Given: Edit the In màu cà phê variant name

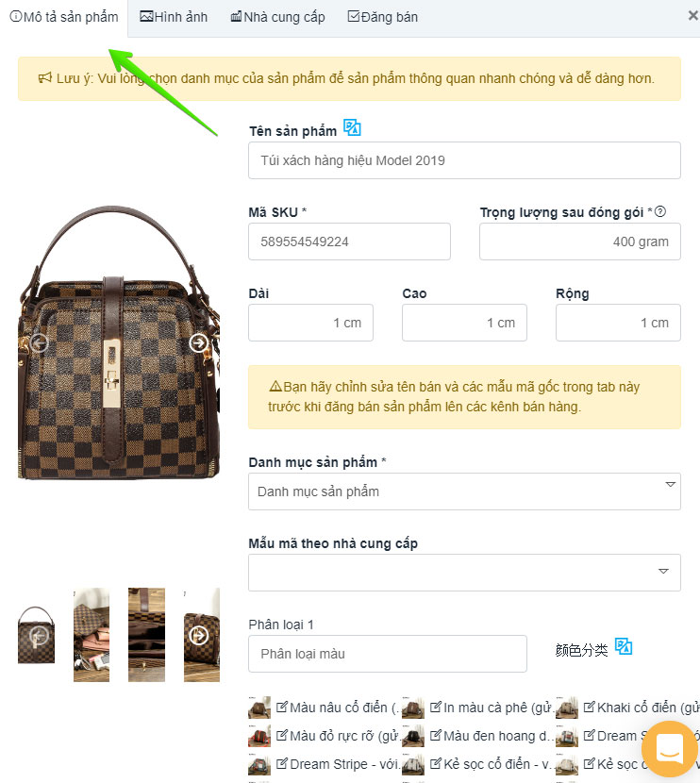Looking at the screenshot, I should click(x=436, y=707).
